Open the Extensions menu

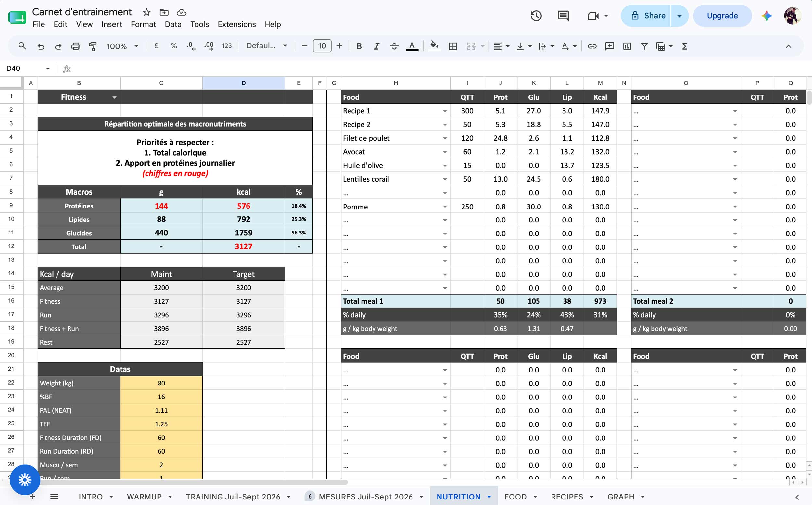[x=236, y=24]
